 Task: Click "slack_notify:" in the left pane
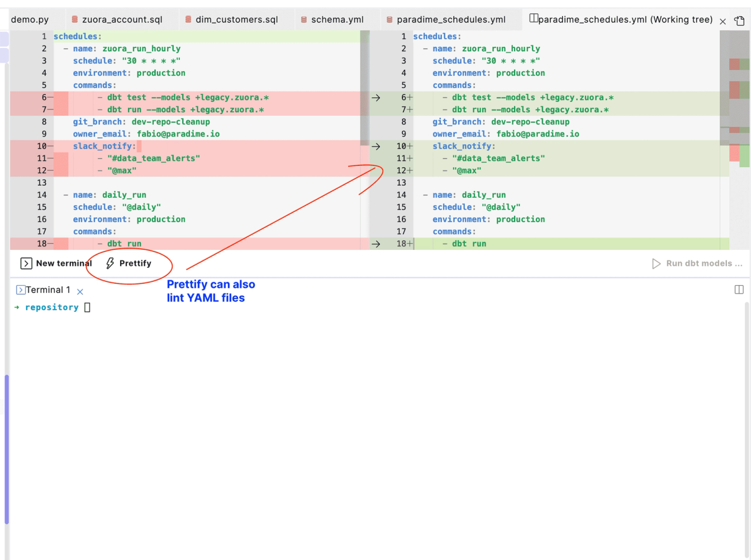click(104, 146)
